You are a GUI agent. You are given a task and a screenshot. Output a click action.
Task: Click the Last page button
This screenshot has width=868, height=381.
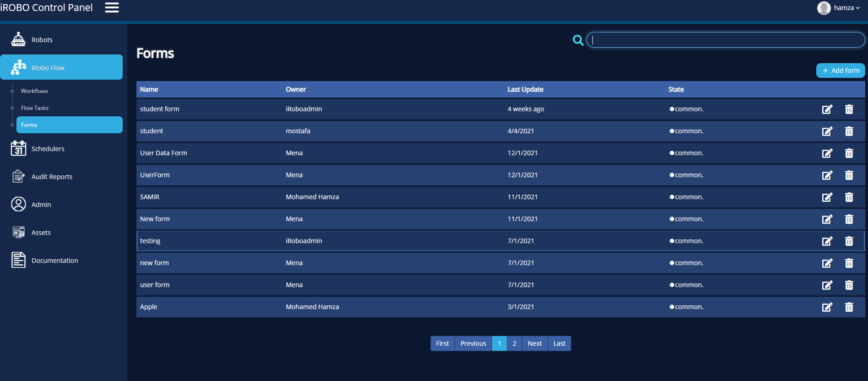[x=559, y=343]
